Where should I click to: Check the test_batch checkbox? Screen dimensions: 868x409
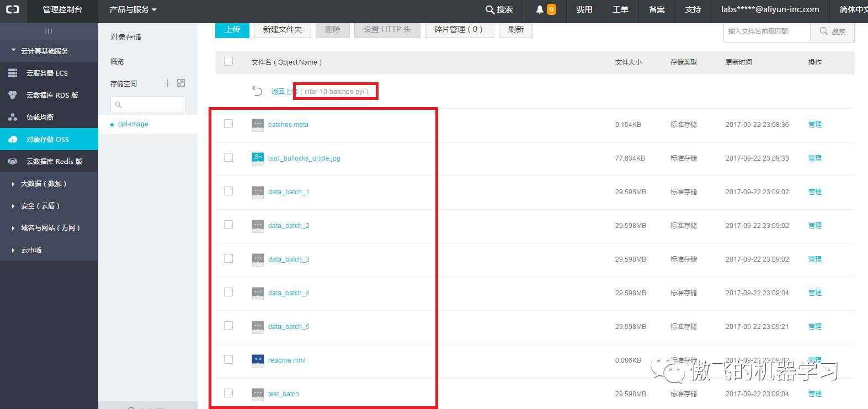[228, 393]
